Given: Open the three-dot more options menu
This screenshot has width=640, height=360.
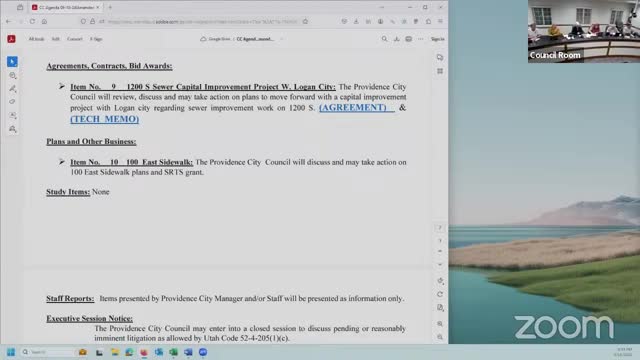Looking at the screenshot, I should click(x=420, y=39).
